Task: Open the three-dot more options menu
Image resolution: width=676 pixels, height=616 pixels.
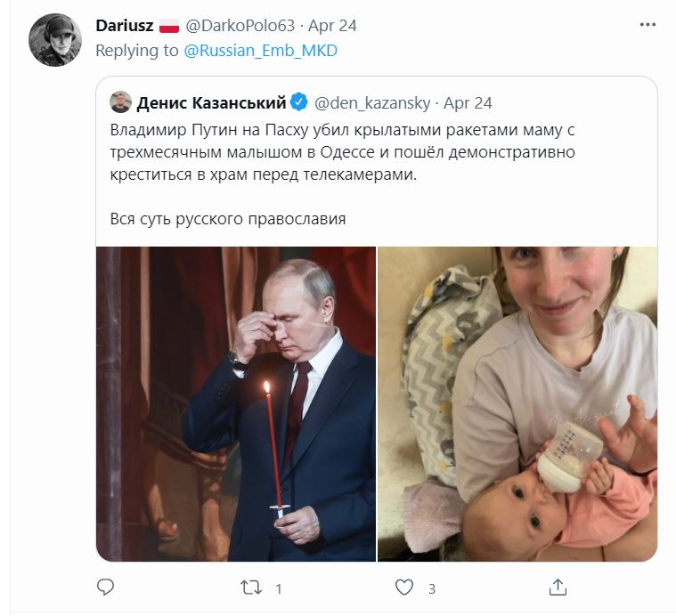Action: coord(647,25)
